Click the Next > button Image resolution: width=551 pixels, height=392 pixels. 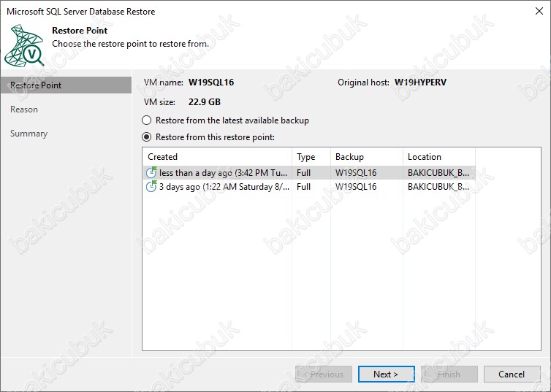386,374
